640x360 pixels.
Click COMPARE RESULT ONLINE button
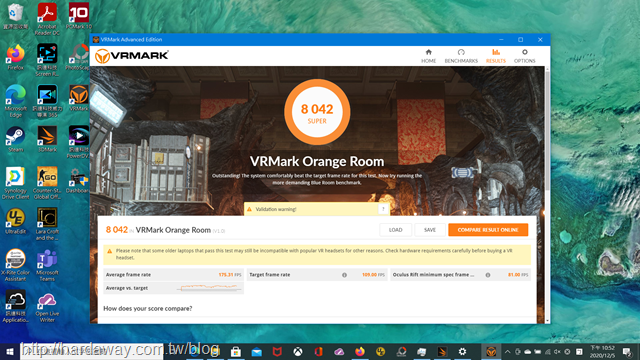tap(488, 230)
